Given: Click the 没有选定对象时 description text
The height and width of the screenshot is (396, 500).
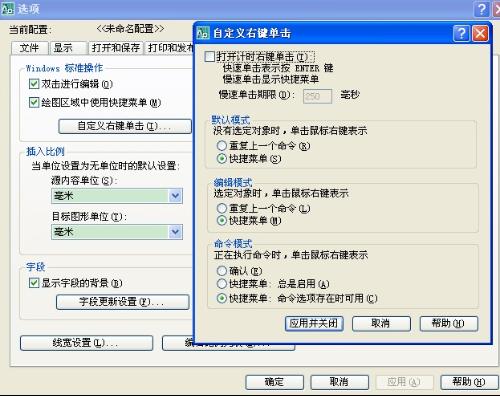Looking at the screenshot, I should pos(290,131).
